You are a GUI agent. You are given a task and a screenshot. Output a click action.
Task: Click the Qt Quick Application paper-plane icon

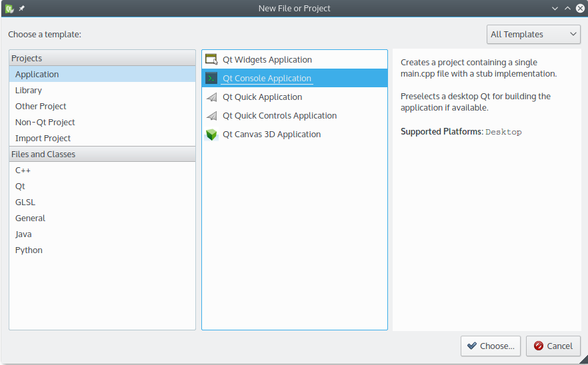click(x=212, y=97)
